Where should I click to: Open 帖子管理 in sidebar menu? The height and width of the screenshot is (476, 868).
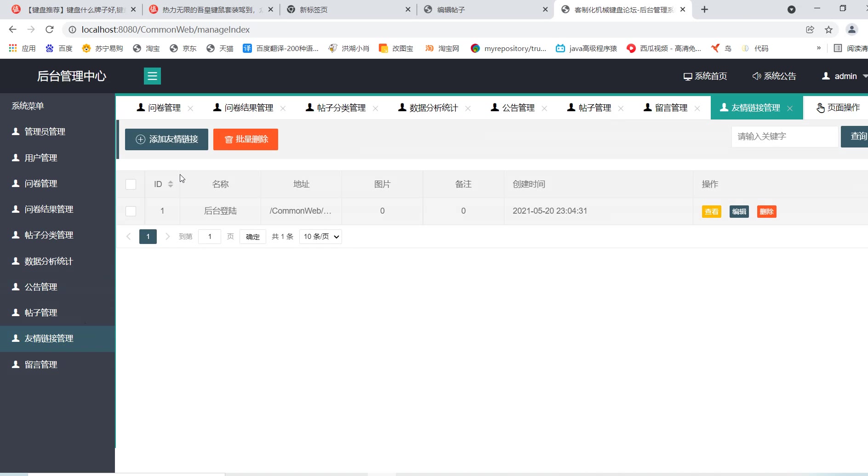[57, 313]
